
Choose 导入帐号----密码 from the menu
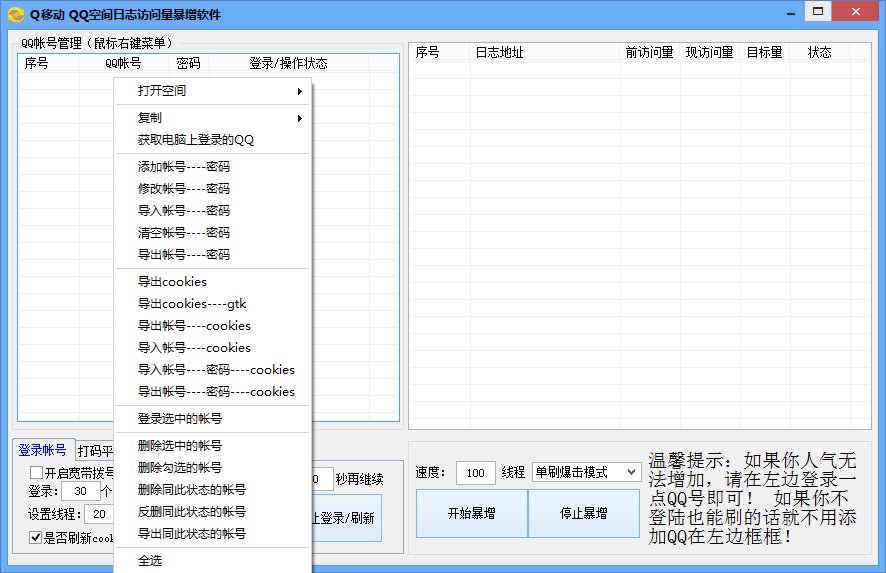pos(213,211)
